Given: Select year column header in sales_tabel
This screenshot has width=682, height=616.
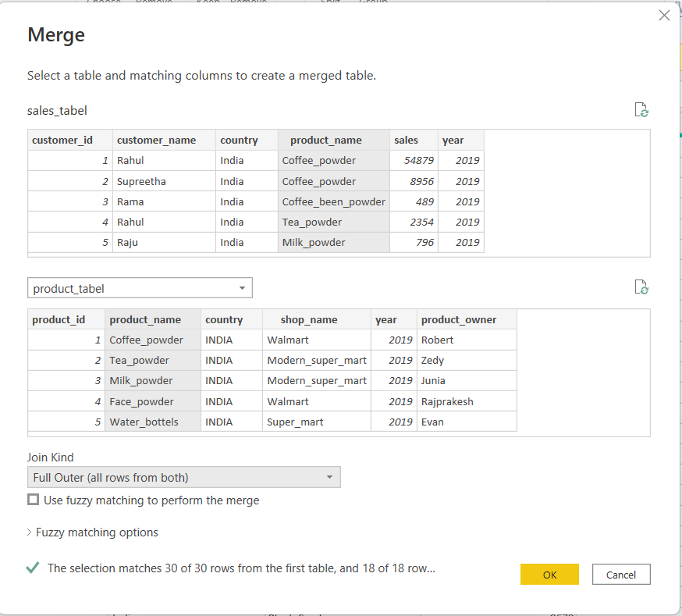Looking at the screenshot, I should pyautogui.click(x=453, y=141).
